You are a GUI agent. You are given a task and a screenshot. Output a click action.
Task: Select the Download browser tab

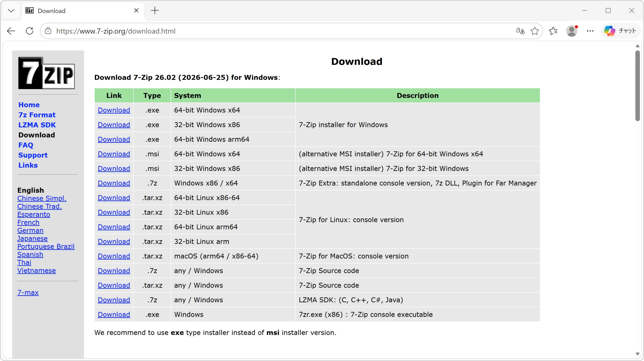click(83, 11)
